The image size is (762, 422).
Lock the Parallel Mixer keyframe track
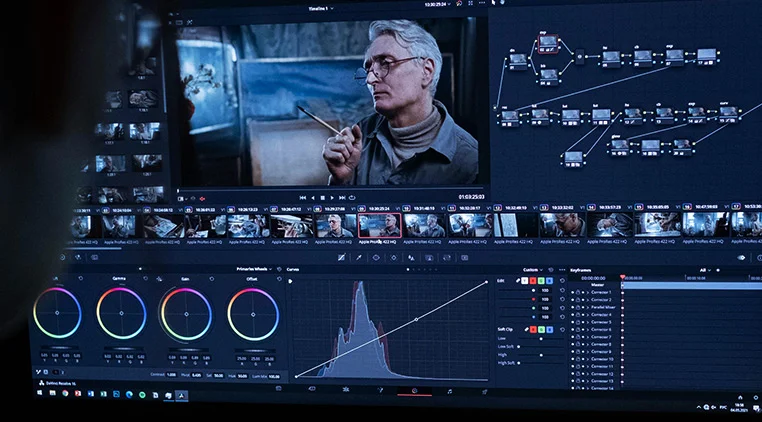point(578,307)
